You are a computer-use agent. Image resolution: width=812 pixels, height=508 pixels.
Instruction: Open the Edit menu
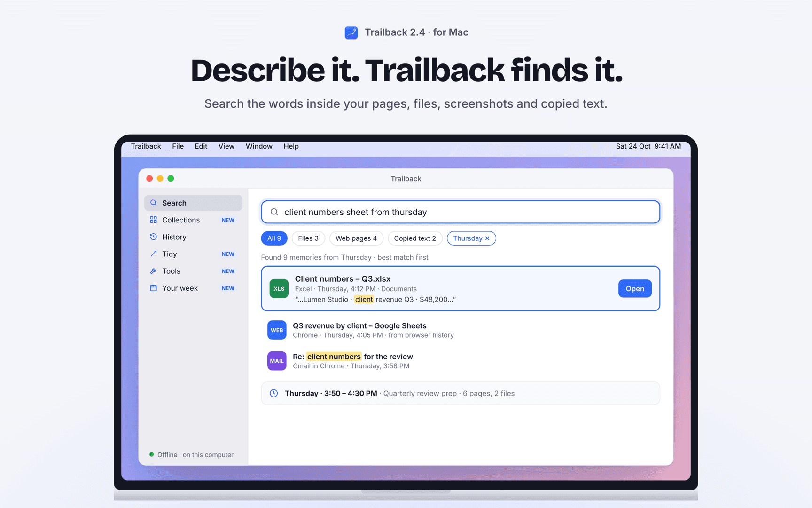[201, 146]
